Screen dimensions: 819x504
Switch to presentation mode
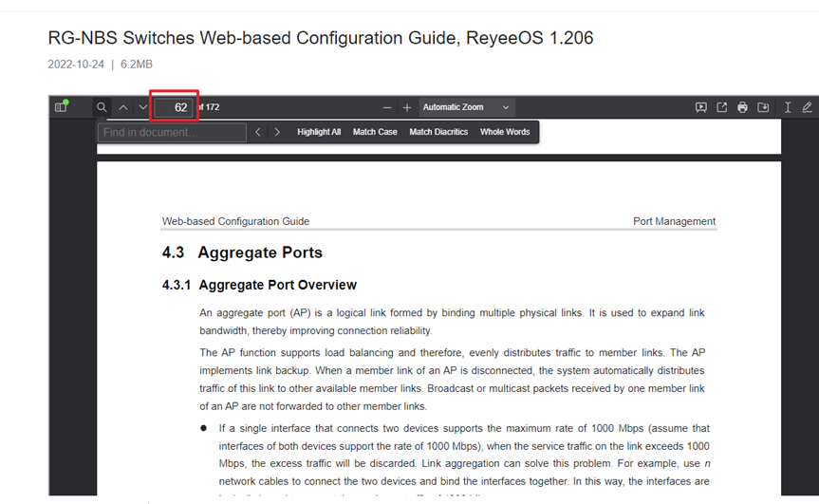point(700,107)
